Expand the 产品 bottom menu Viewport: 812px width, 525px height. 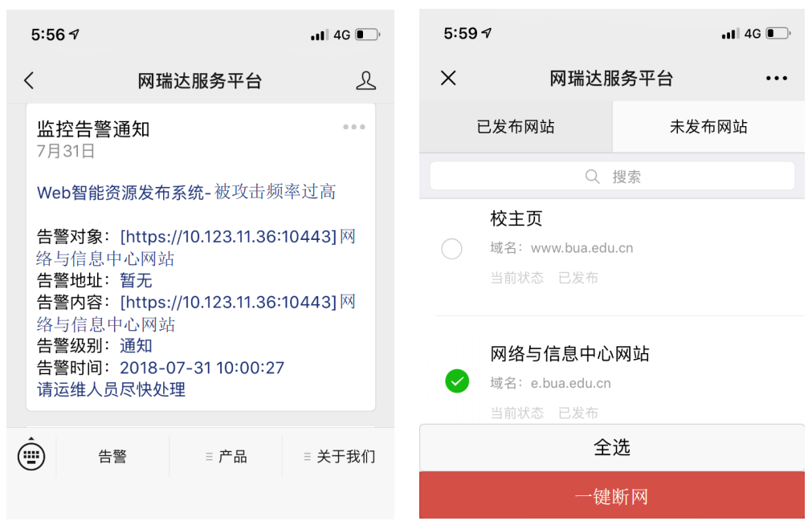[x=226, y=457]
